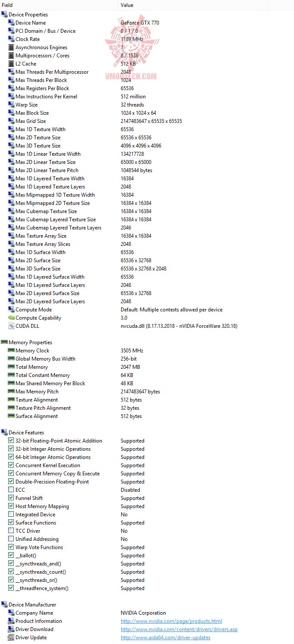Click the PCI Domain / Bus / Device icon
The width and height of the screenshot is (294, 644).
(x=11, y=31)
